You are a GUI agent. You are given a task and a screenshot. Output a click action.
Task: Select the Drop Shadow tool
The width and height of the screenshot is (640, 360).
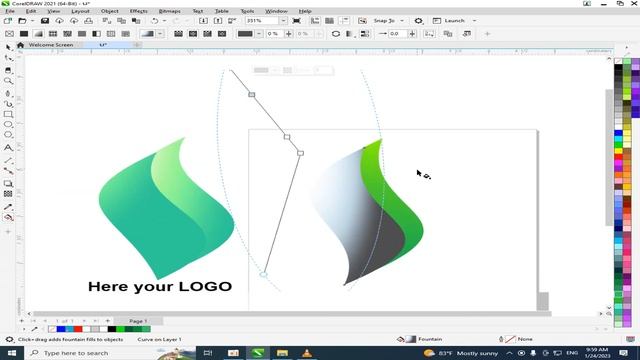[8, 184]
